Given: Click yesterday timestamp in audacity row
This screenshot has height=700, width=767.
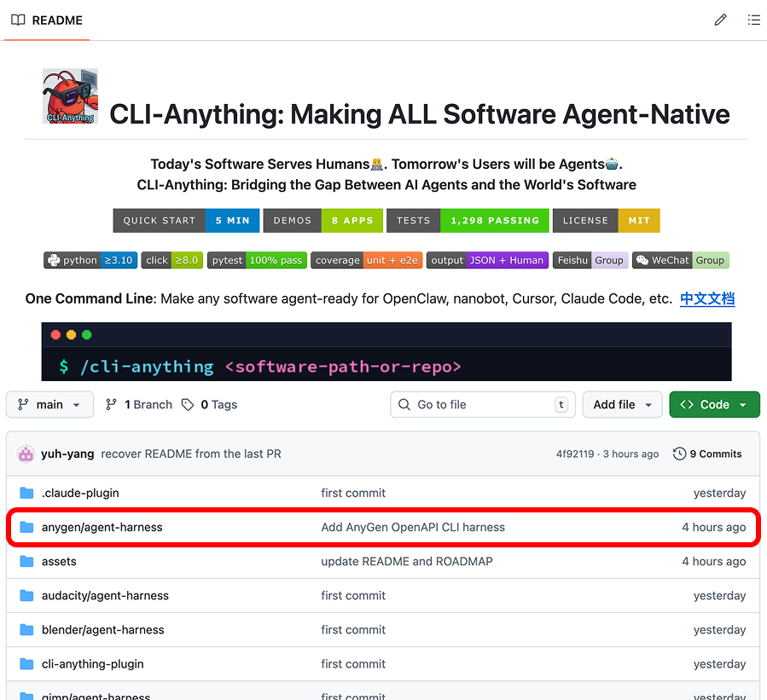Looking at the screenshot, I should [719, 596].
